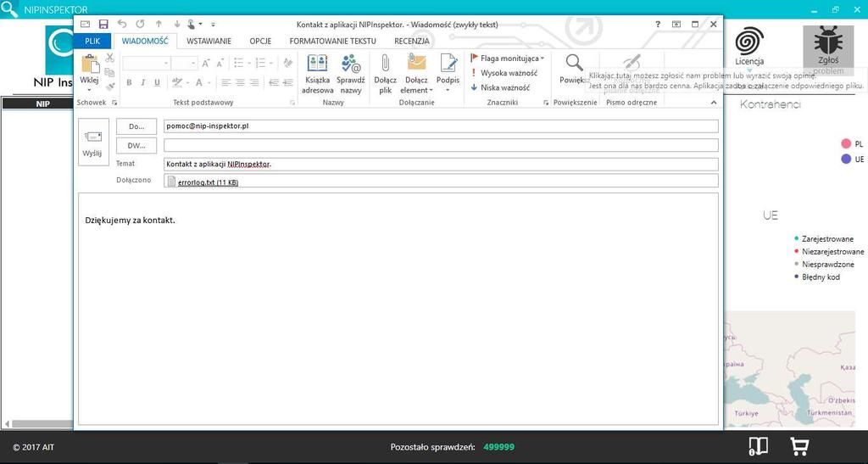Toggle Bold formatting
Image resolution: width=868 pixels, height=464 pixels.
coord(129,82)
